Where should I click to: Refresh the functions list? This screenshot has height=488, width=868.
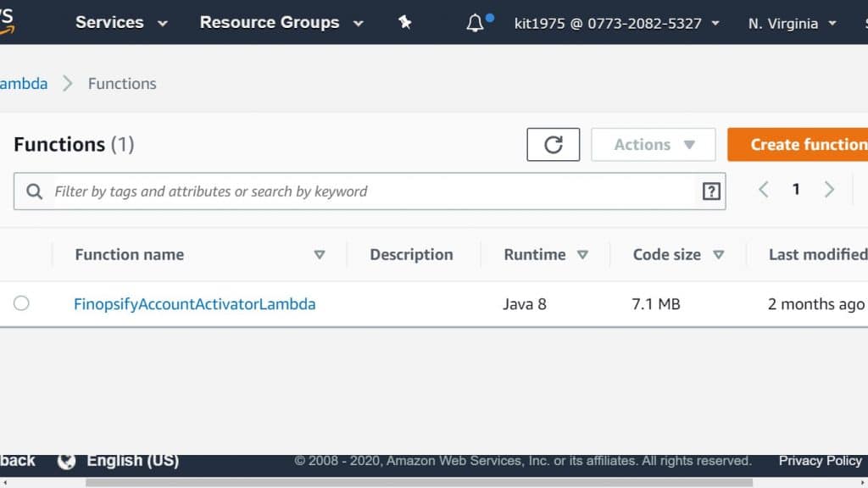(x=553, y=144)
